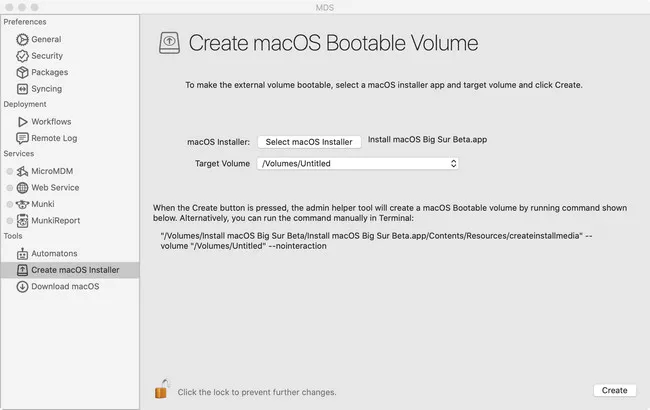Toggle the Munki status indicator dot

[x=10, y=204]
